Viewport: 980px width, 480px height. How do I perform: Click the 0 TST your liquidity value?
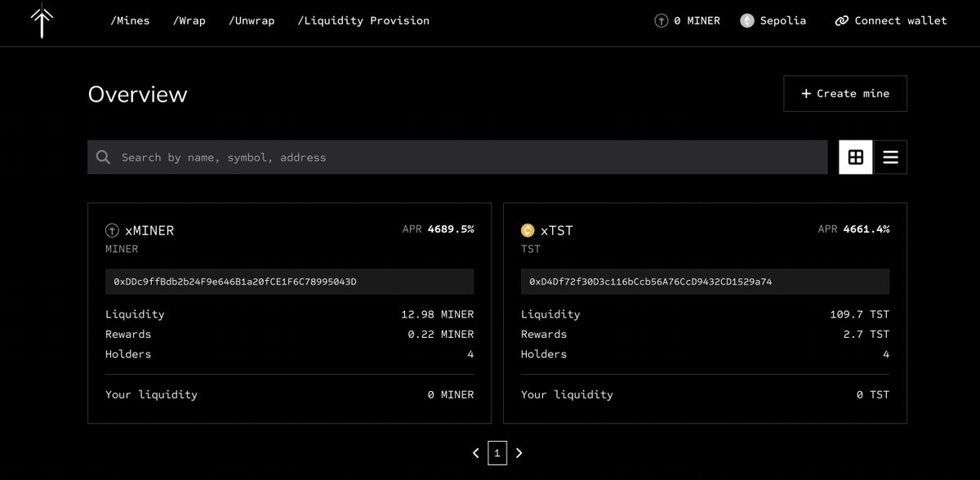pyautogui.click(x=873, y=394)
